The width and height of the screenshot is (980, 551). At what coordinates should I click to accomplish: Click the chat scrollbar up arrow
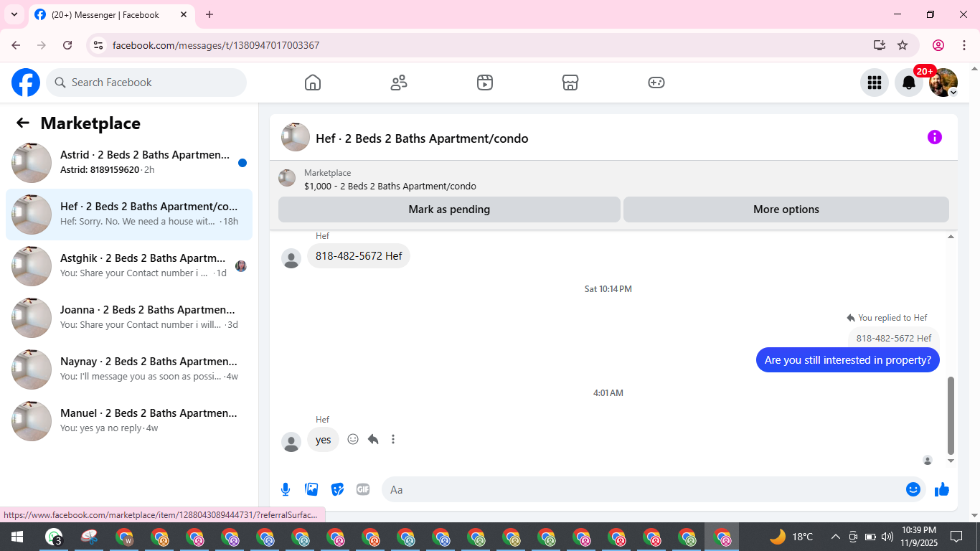click(951, 237)
